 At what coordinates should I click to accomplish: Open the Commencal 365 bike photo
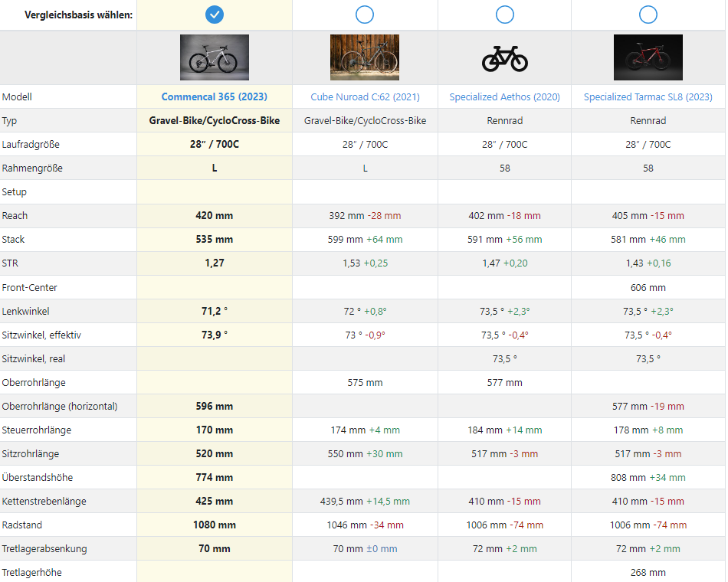[215, 57]
